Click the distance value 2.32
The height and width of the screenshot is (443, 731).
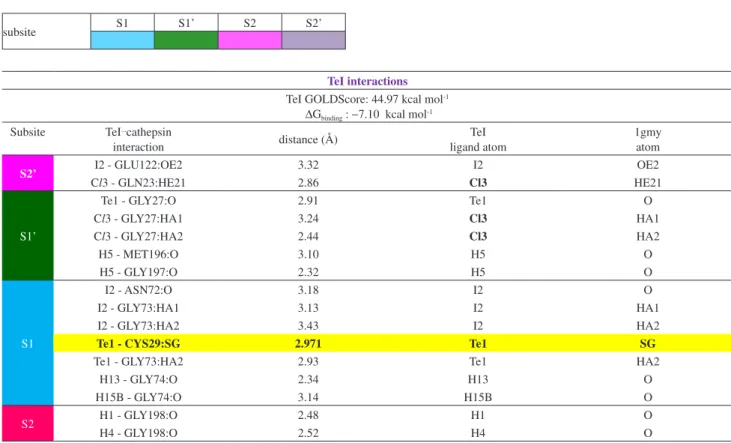pos(308,272)
